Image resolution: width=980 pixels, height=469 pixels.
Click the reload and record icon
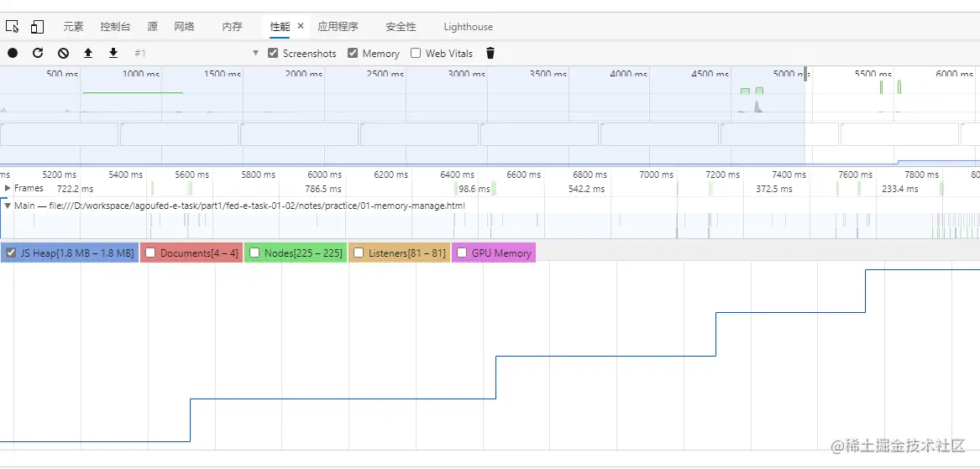38,53
